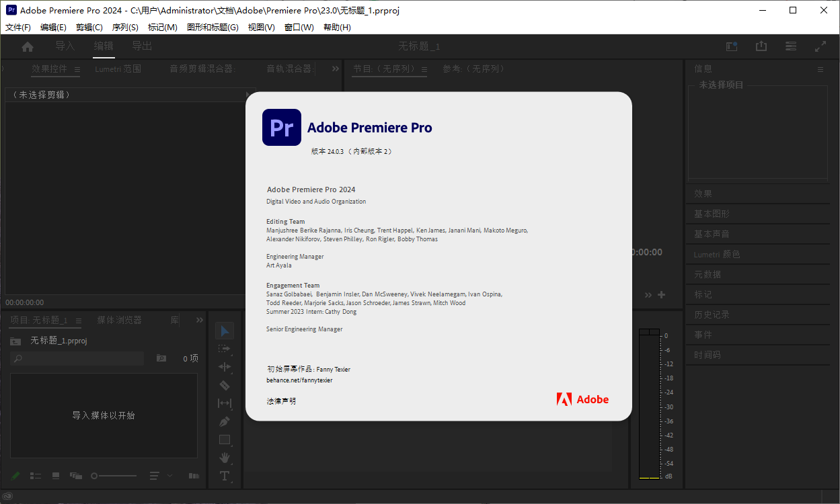Select the Rectangle tool
The height and width of the screenshot is (504, 840).
[225, 439]
